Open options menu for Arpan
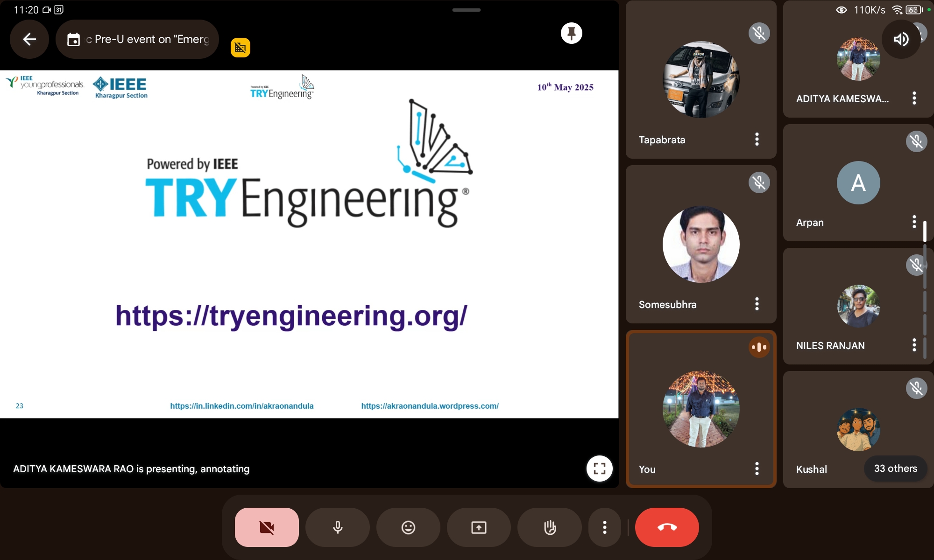Viewport: 934px width, 560px height. [914, 222]
